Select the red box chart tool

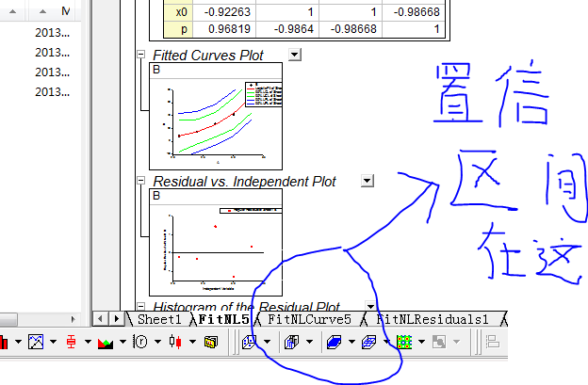tap(71, 342)
